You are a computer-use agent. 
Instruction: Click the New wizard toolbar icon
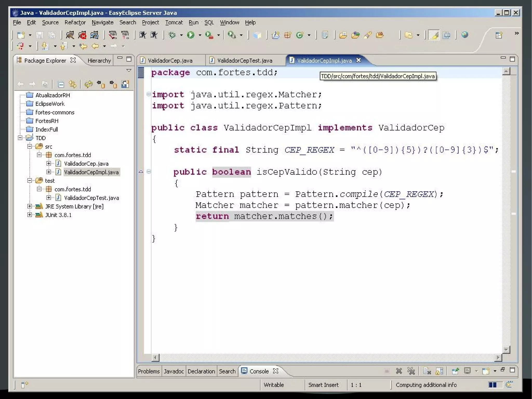point(21,35)
